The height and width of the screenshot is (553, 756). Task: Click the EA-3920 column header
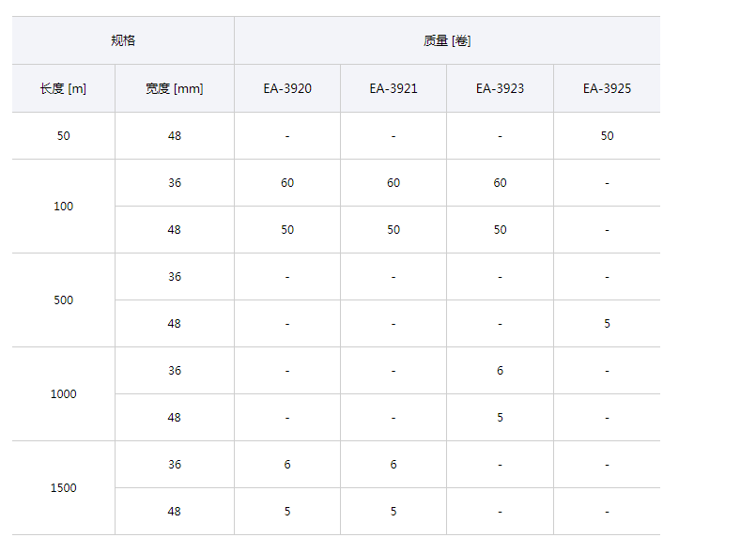coord(287,88)
